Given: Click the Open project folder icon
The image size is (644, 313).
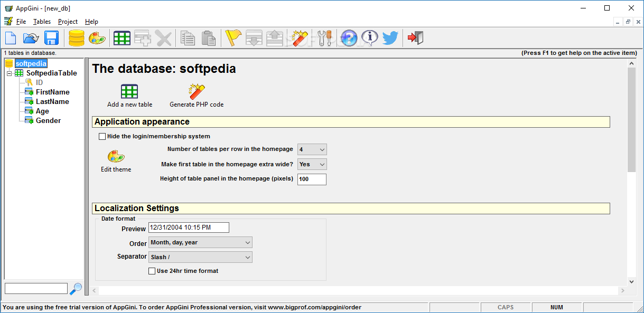Looking at the screenshot, I should pyautogui.click(x=31, y=38).
